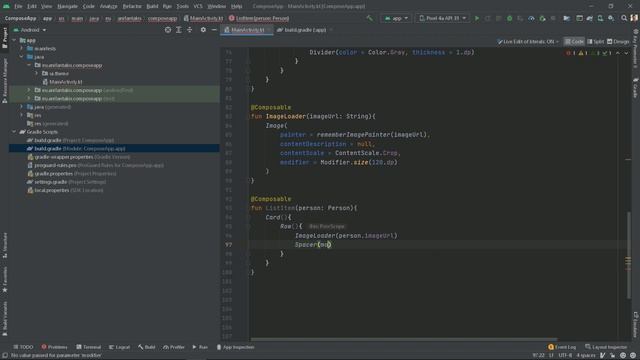
Task: Click the Search Everywhere magnifier icon
Action: pos(624,18)
